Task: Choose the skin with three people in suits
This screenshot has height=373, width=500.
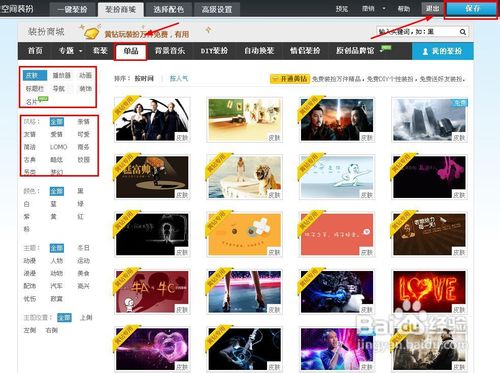Action: click(x=152, y=119)
